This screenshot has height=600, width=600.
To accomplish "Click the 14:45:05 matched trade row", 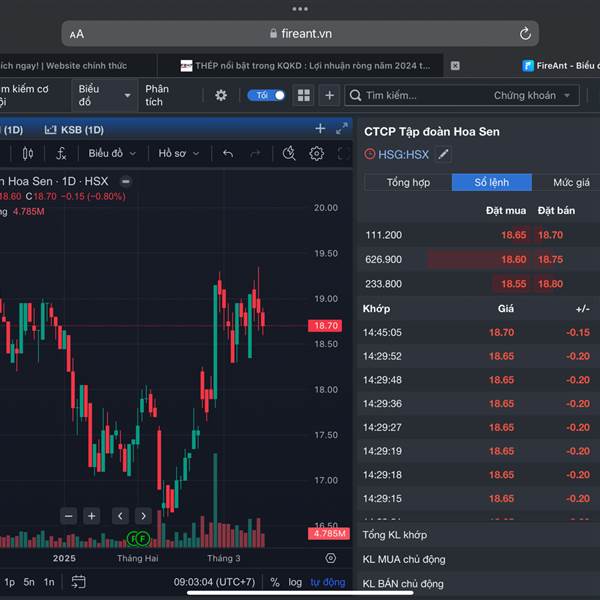I will [479, 333].
